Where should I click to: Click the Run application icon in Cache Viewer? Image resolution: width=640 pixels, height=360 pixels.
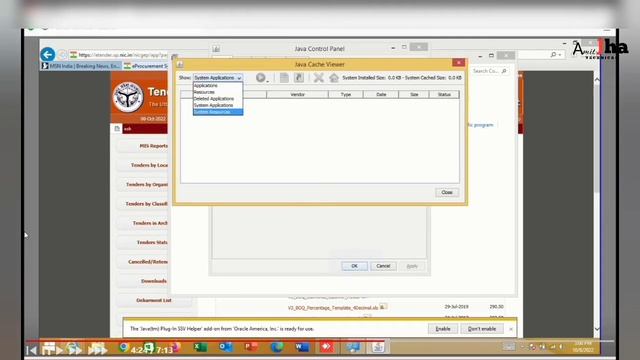260,78
